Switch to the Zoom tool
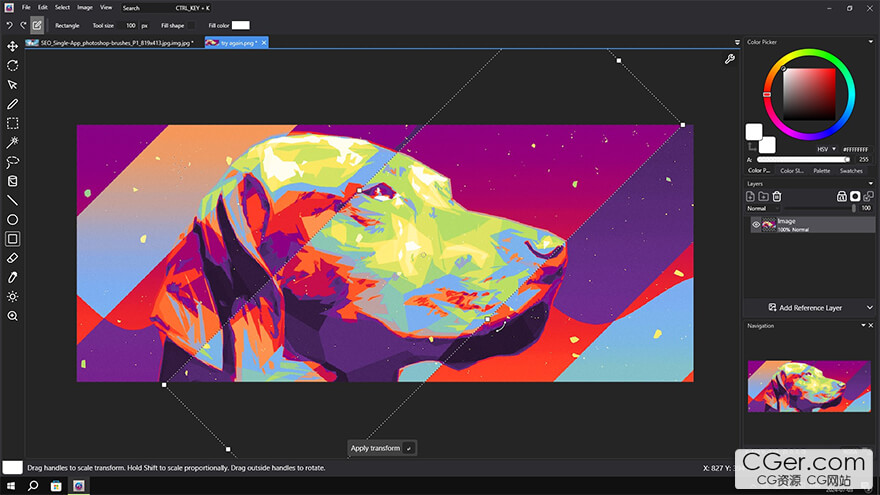880x495 pixels. pos(13,316)
